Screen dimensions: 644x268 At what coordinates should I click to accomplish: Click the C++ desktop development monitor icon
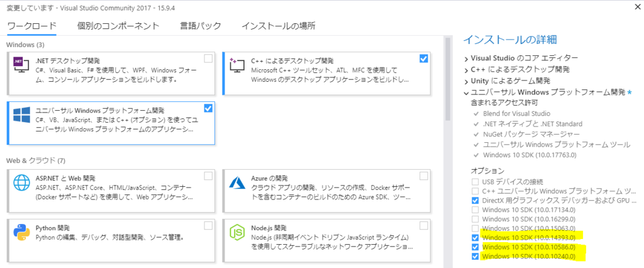click(236, 65)
